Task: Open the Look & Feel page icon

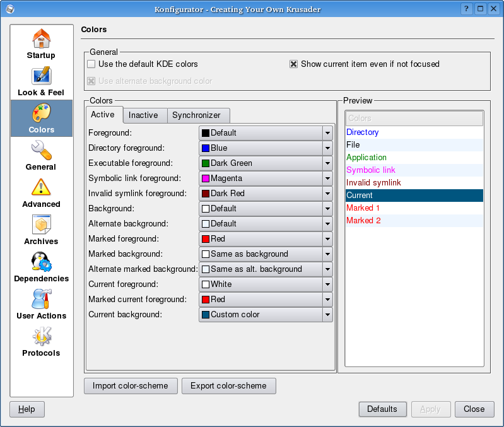Action: point(41,76)
